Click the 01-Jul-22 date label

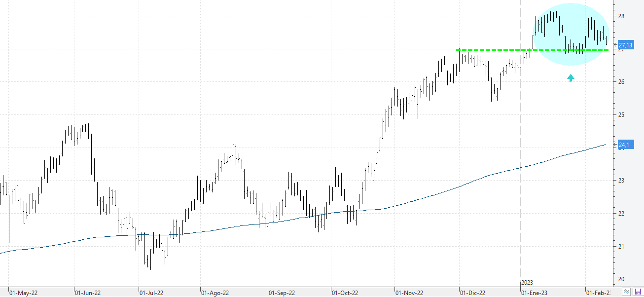(x=152, y=293)
